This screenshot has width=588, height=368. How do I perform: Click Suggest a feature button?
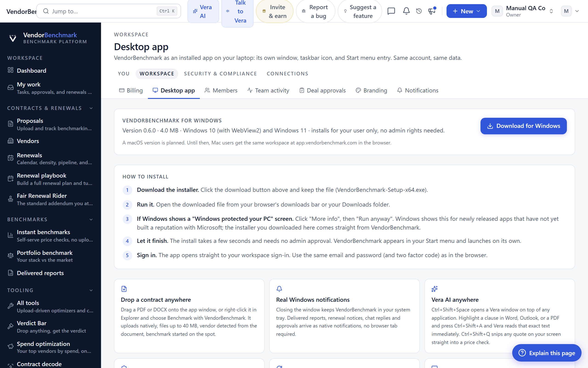pos(360,11)
